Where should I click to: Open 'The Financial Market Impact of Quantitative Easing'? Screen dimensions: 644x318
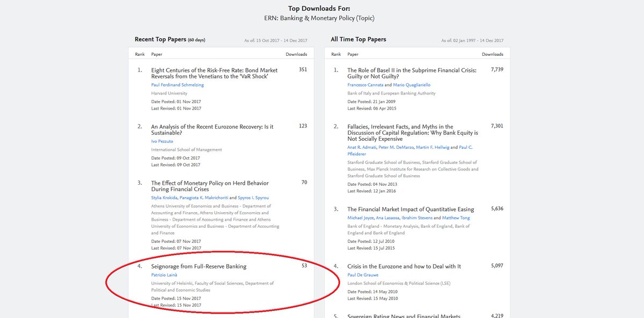(411, 209)
